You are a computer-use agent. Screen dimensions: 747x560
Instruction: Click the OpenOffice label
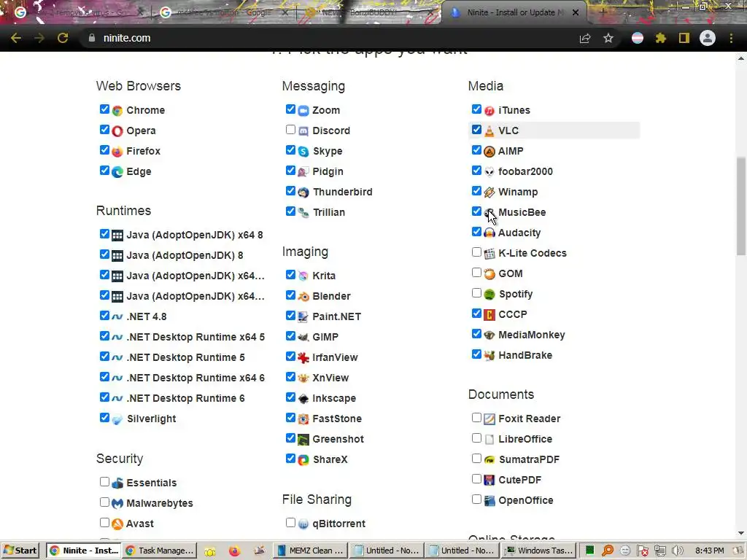[526, 500]
